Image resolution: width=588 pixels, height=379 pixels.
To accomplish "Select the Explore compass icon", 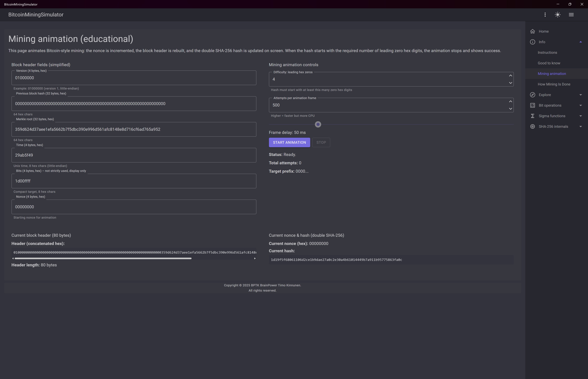I will click(532, 94).
